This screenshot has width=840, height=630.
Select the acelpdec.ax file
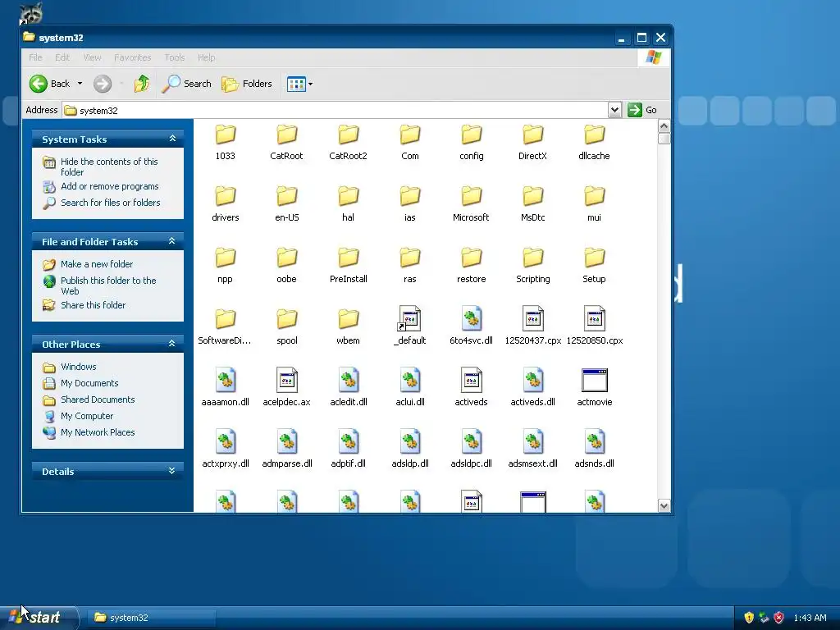[286, 388]
